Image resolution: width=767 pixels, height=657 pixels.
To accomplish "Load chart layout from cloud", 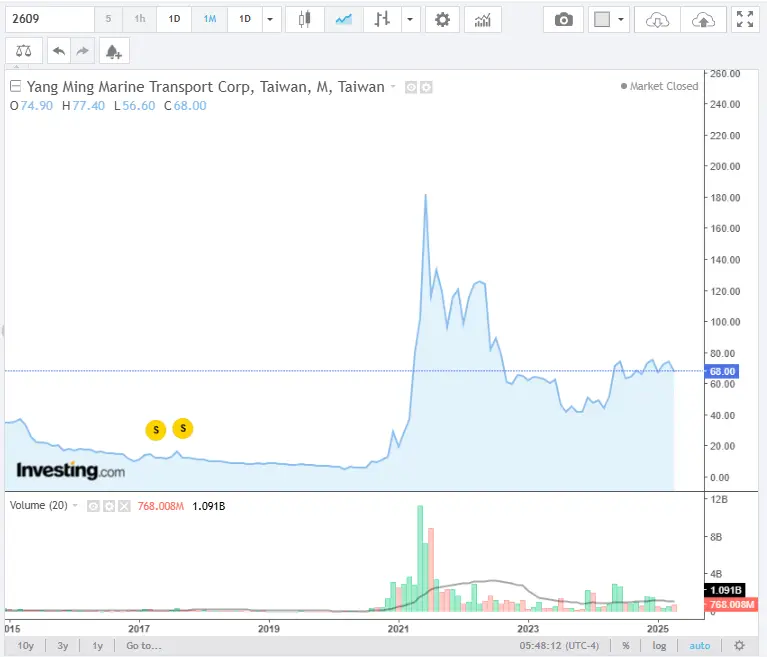I will click(657, 20).
